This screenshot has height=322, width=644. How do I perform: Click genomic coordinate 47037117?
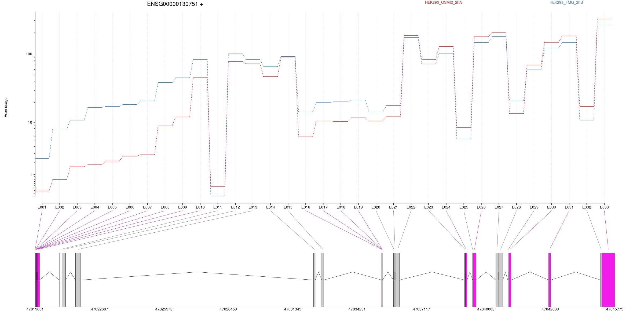(x=421, y=309)
